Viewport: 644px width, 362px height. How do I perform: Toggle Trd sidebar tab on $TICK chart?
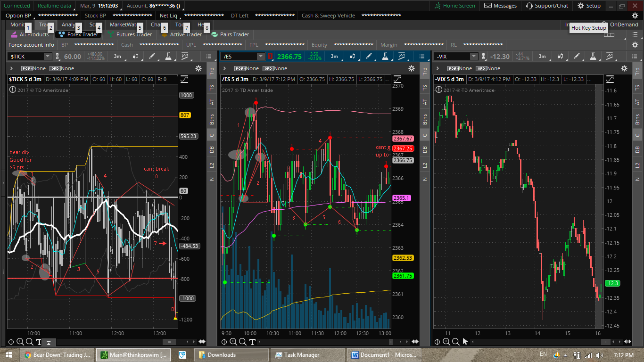[x=212, y=70]
